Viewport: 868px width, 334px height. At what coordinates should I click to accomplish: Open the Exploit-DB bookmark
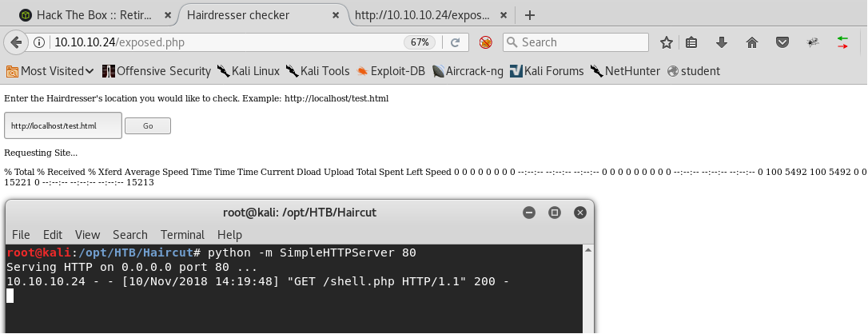click(391, 71)
